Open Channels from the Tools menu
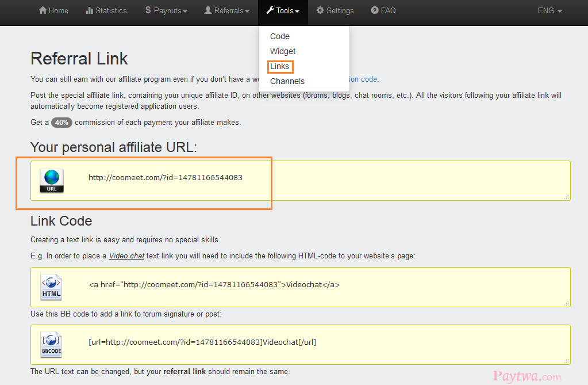Image resolution: width=588 pixels, height=385 pixels. (x=287, y=81)
